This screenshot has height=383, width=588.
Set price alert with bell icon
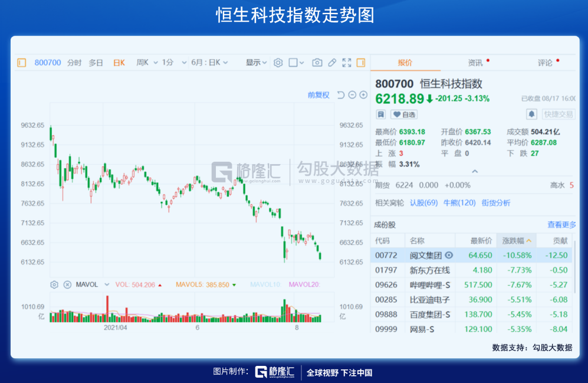pyautogui.click(x=531, y=114)
